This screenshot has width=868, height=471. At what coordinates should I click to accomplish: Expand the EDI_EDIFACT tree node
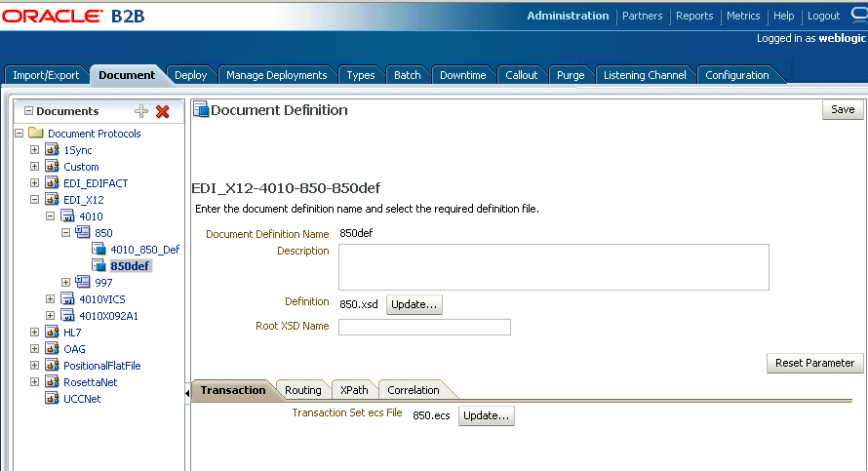pos(34,183)
